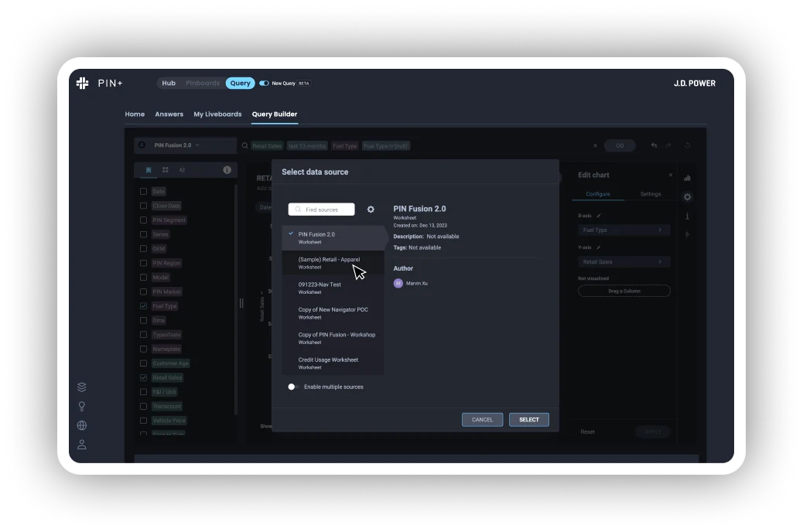Click the info icon in columns panel
This screenshot has height=532, width=803.
pyautogui.click(x=227, y=170)
